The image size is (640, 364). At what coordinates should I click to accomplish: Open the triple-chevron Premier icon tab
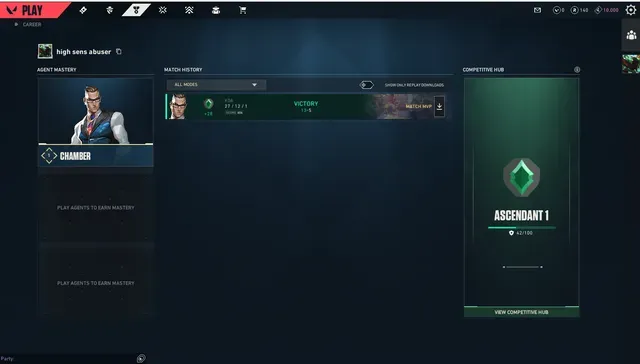click(189, 10)
